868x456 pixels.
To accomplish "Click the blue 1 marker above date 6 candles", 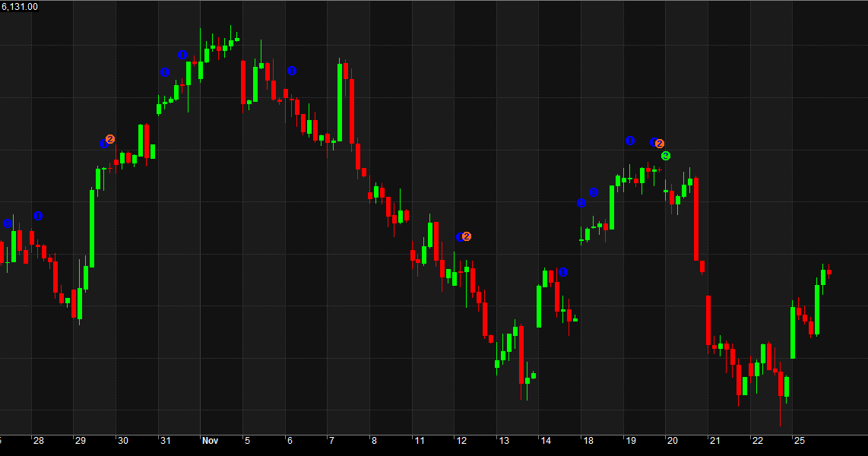I will point(292,71).
